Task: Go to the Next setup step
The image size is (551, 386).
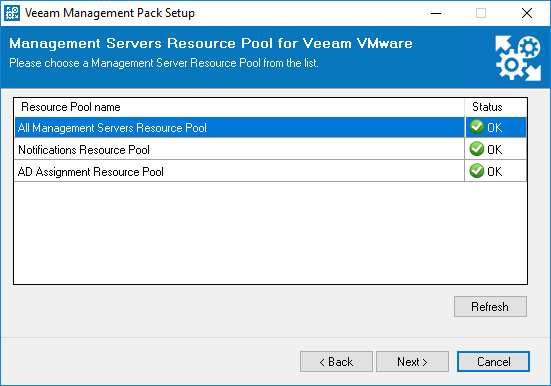Action: point(412,361)
